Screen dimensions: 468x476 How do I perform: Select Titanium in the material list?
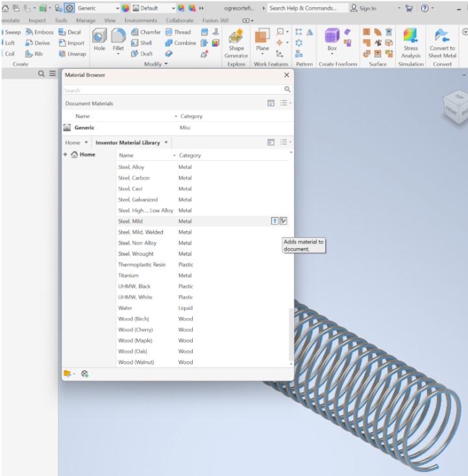203,275
